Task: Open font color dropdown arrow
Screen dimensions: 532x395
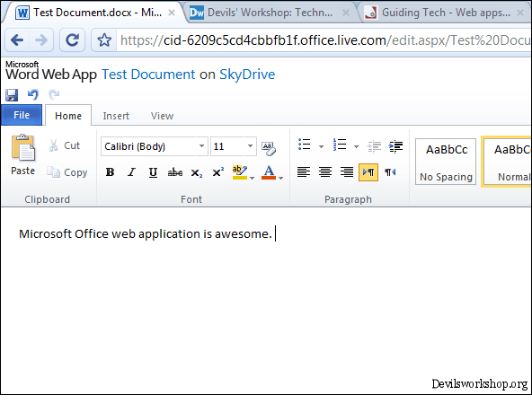Action: click(281, 178)
